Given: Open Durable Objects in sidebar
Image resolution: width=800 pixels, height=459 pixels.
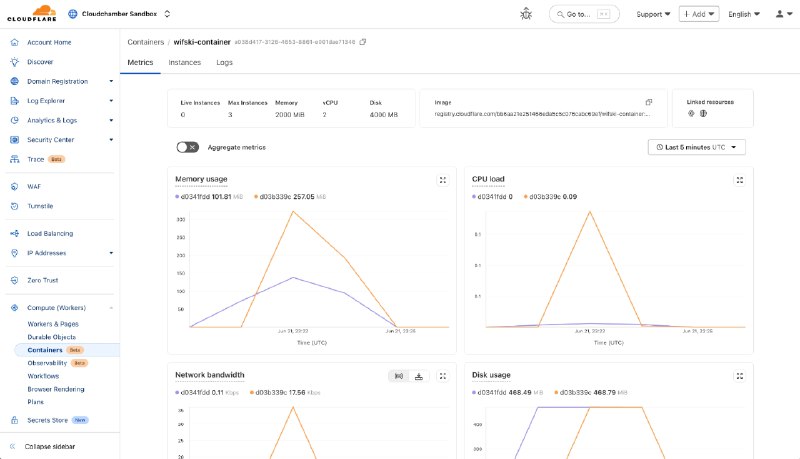Looking at the screenshot, I should 52,337.
